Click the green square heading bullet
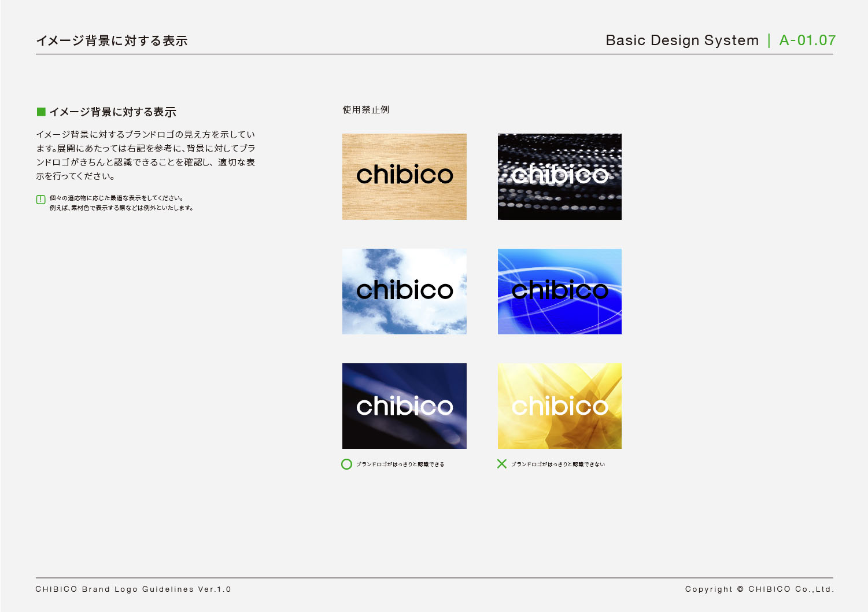This screenshot has height=612, width=868. (x=41, y=112)
